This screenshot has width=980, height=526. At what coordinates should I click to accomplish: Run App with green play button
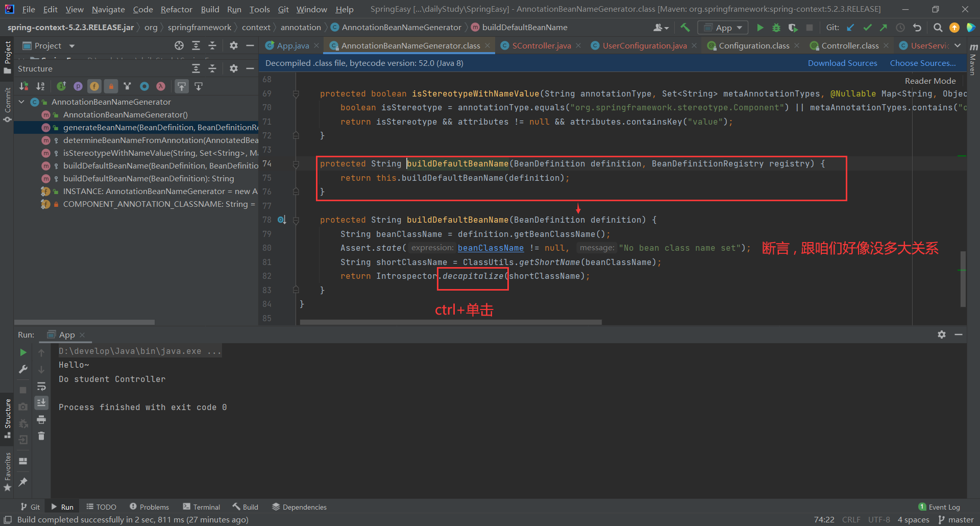(x=760, y=28)
